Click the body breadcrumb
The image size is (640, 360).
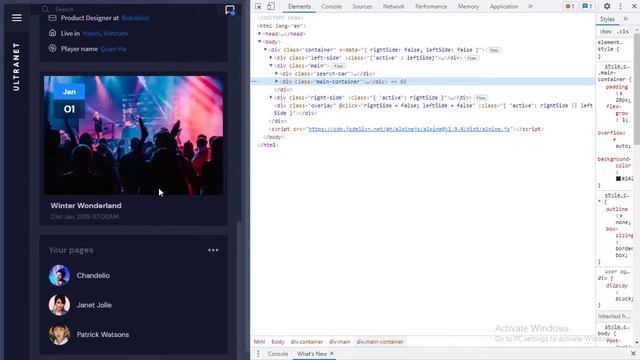pos(278,342)
